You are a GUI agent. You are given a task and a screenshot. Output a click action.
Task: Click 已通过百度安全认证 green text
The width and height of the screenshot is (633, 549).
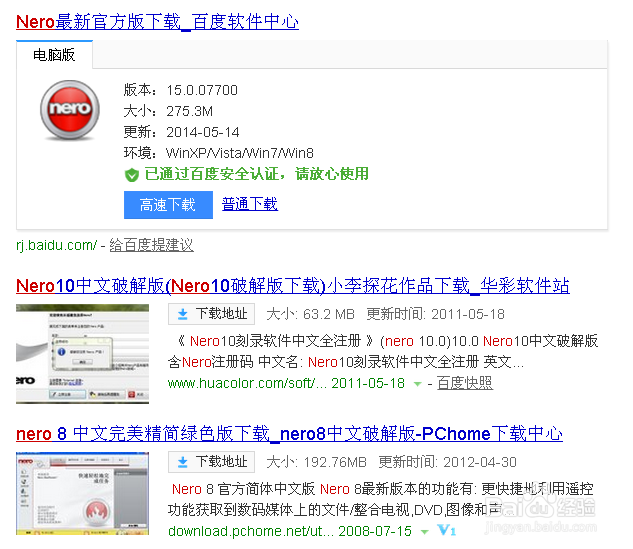[x=256, y=174]
